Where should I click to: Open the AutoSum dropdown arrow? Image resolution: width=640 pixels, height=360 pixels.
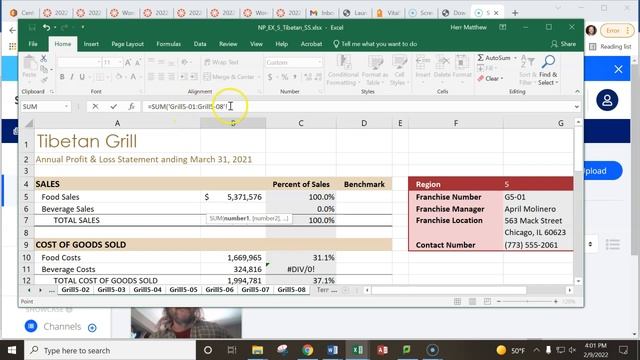coord(515,58)
